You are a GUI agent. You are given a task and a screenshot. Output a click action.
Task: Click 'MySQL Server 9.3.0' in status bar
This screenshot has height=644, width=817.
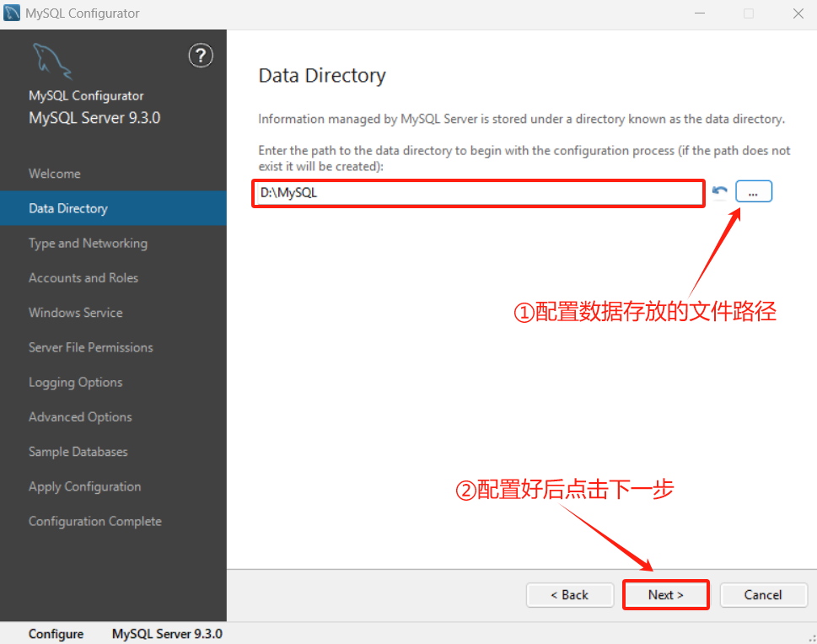tap(167, 634)
